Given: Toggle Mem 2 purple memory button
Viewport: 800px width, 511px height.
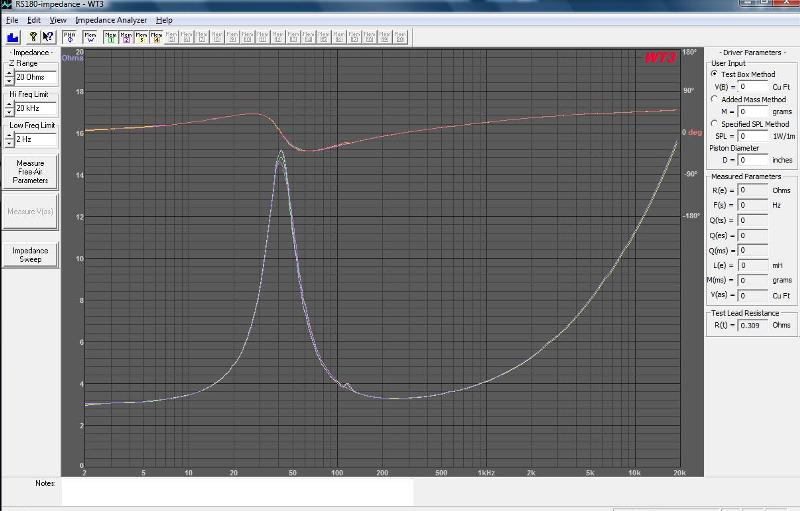Looking at the screenshot, I should tap(126, 37).
